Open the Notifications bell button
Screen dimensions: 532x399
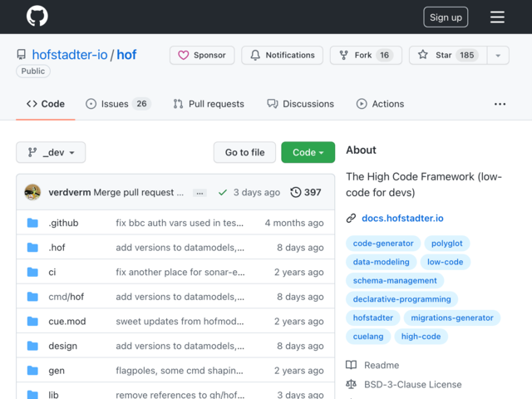[x=282, y=55]
